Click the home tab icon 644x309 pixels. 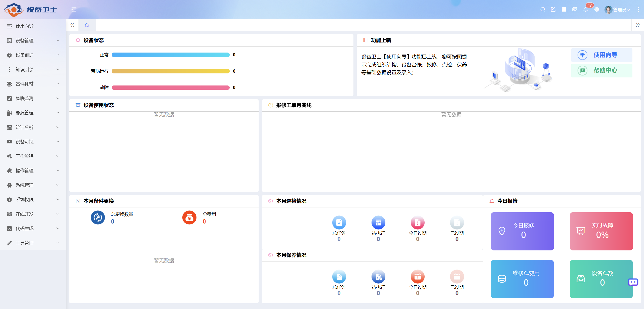[x=87, y=25]
